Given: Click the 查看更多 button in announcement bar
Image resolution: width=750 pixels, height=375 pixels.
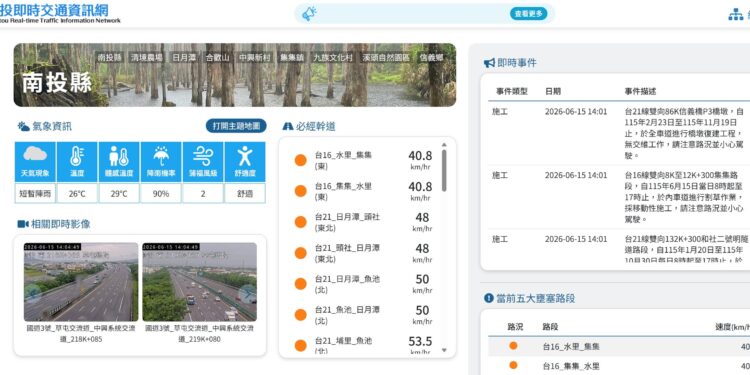Looking at the screenshot, I should coord(528,13).
